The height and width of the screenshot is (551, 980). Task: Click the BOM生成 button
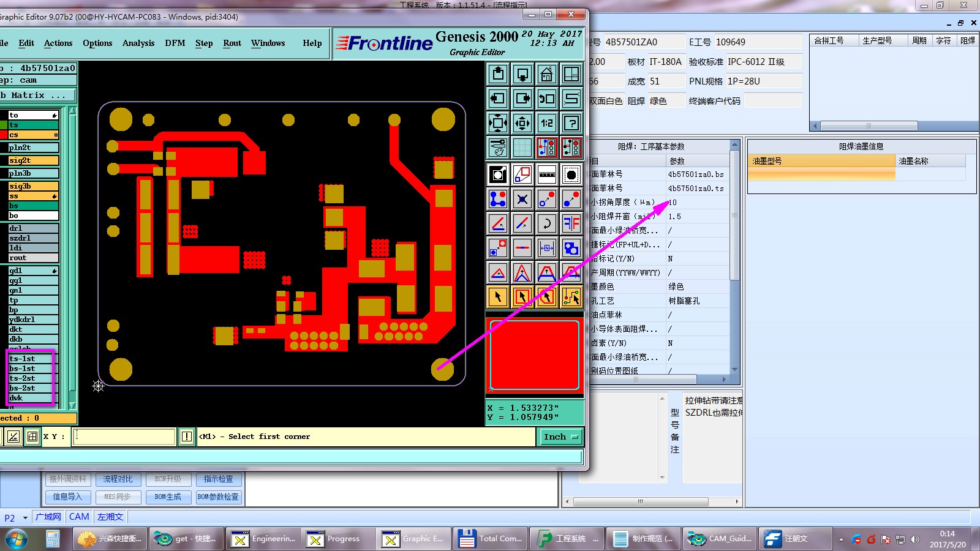point(168,497)
